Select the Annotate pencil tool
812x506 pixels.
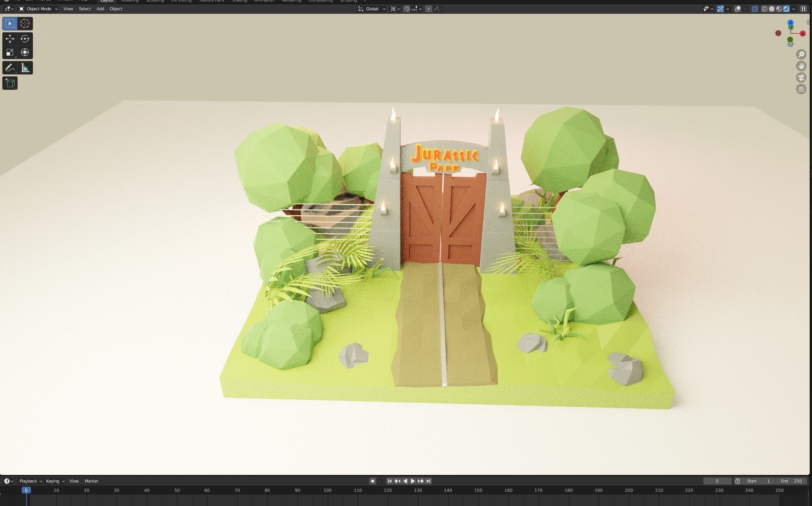click(x=10, y=68)
